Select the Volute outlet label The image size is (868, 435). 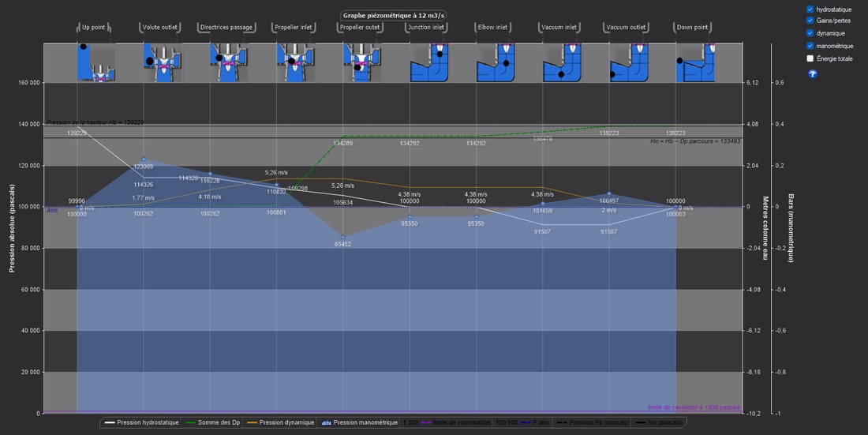click(x=160, y=27)
